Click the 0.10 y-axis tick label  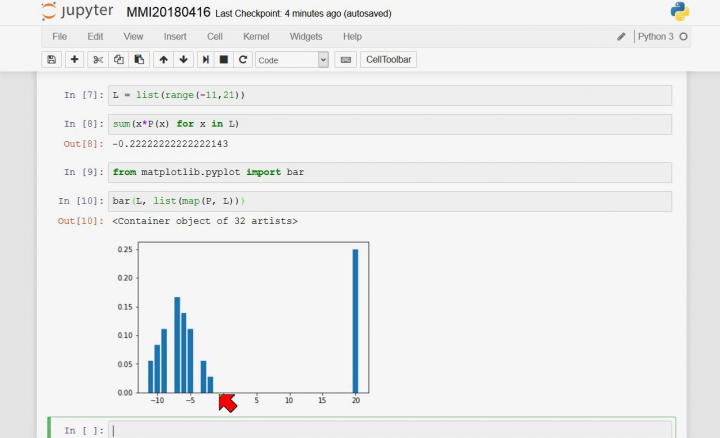pyautogui.click(x=125, y=336)
